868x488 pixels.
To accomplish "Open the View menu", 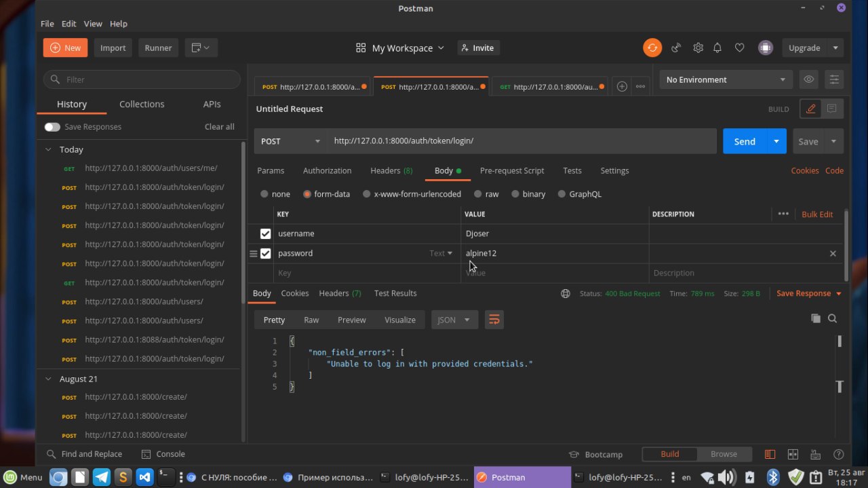I will [x=93, y=24].
